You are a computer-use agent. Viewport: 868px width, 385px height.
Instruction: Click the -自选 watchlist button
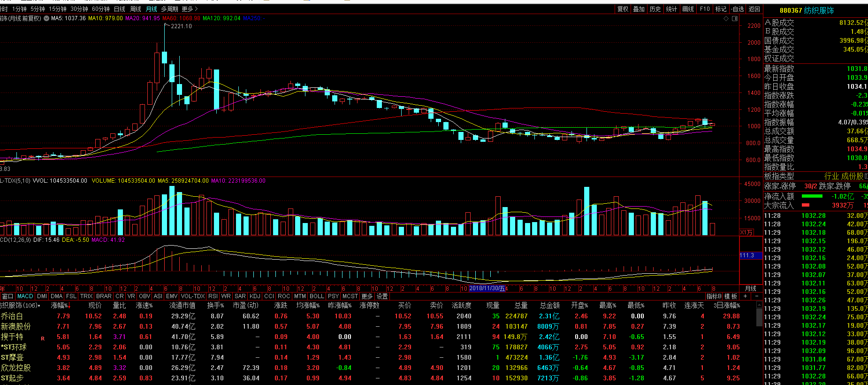pos(738,9)
